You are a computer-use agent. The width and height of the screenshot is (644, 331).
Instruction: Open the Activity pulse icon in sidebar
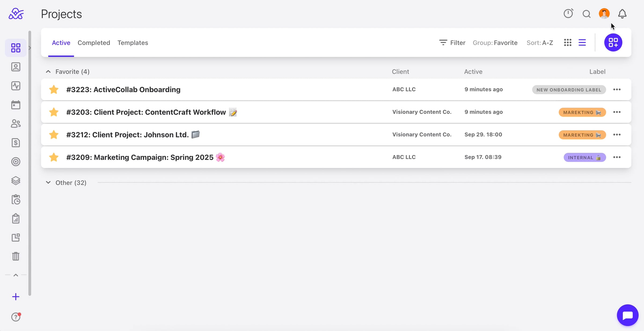[x=16, y=86]
